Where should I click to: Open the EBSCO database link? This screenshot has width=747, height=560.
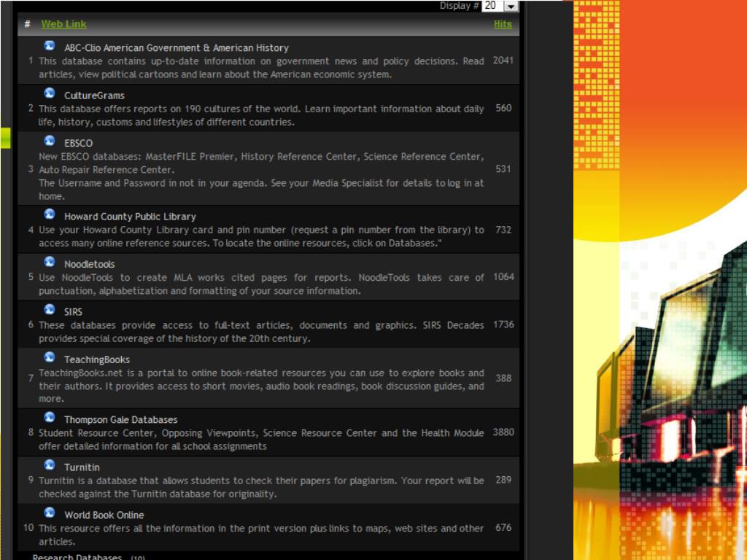(x=79, y=144)
